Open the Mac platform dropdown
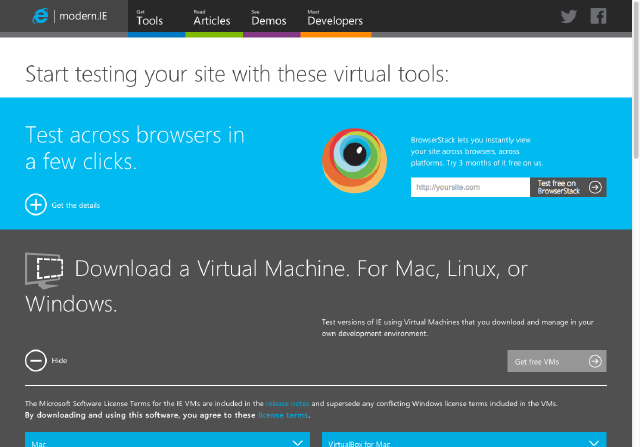640x447 pixels. coord(167,440)
